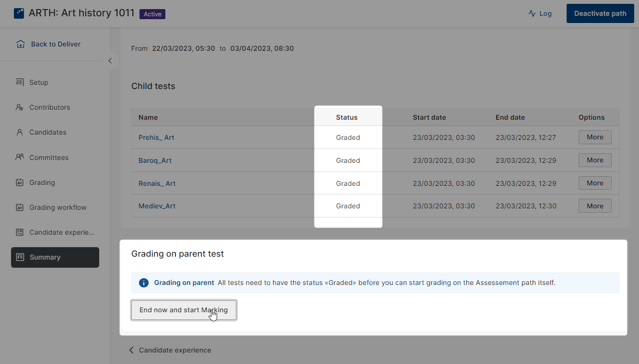The width and height of the screenshot is (639, 364).
Task: Open More options for Prehis_ Art
Action: 594,137
